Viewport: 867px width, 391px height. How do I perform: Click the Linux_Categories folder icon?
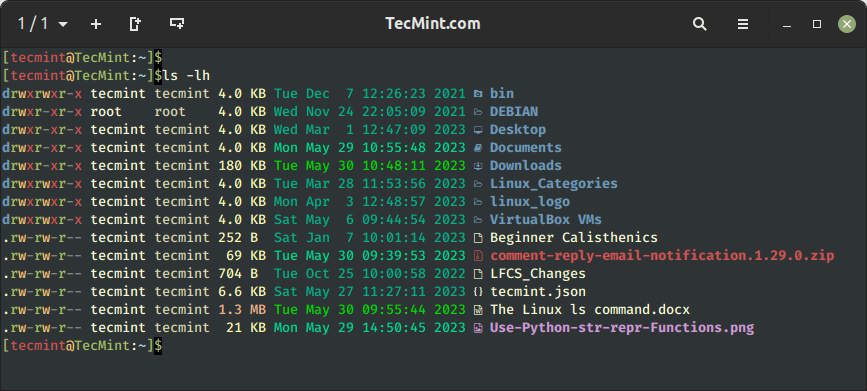(478, 184)
